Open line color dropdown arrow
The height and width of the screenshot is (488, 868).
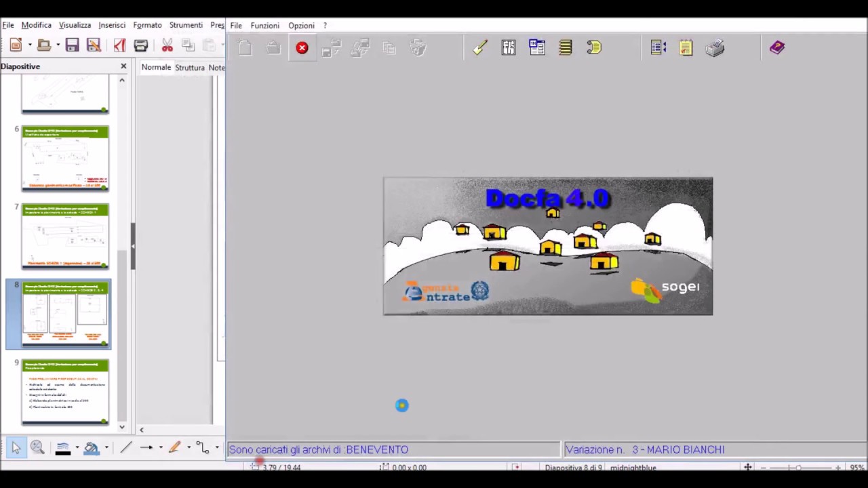click(x=77, y=447)
